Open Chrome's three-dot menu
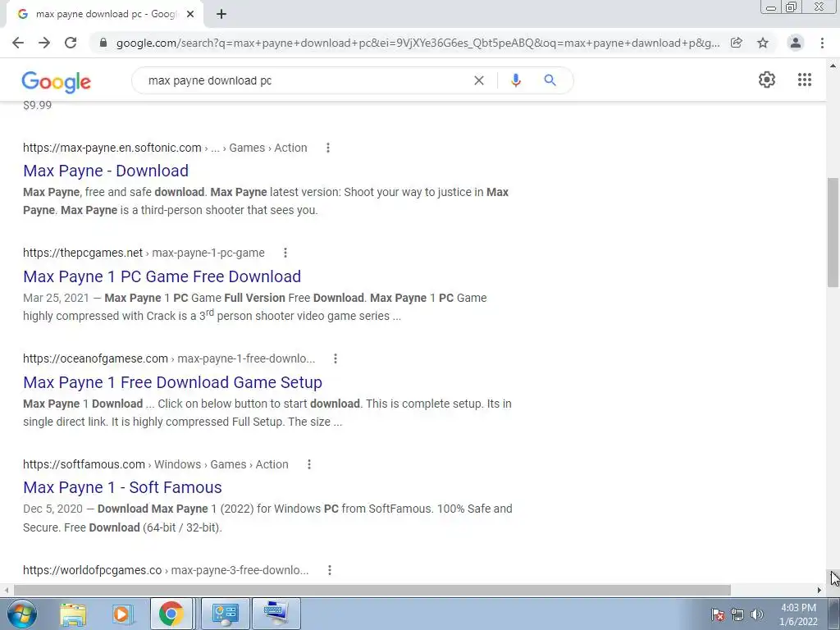Image resolution: width=840 pixels, height=630 pixels. click(822, 43)
